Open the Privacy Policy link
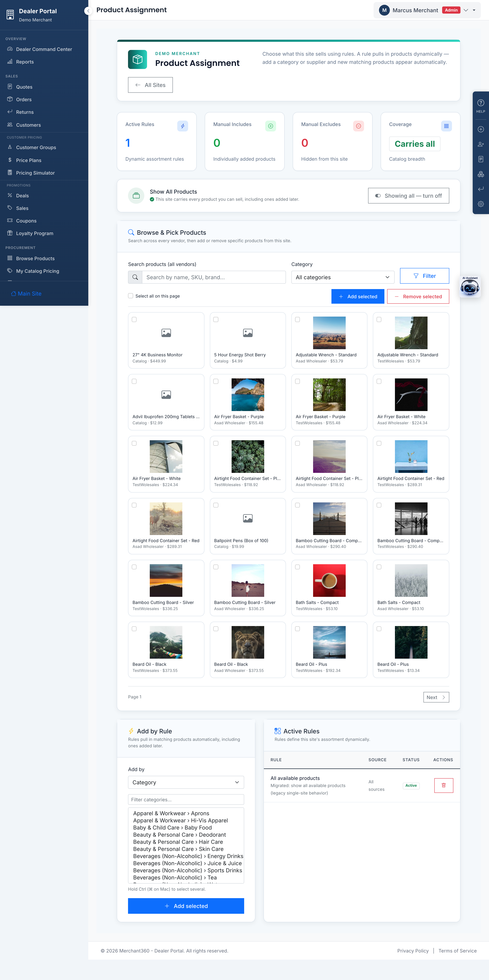 click(x=413, y=951)
